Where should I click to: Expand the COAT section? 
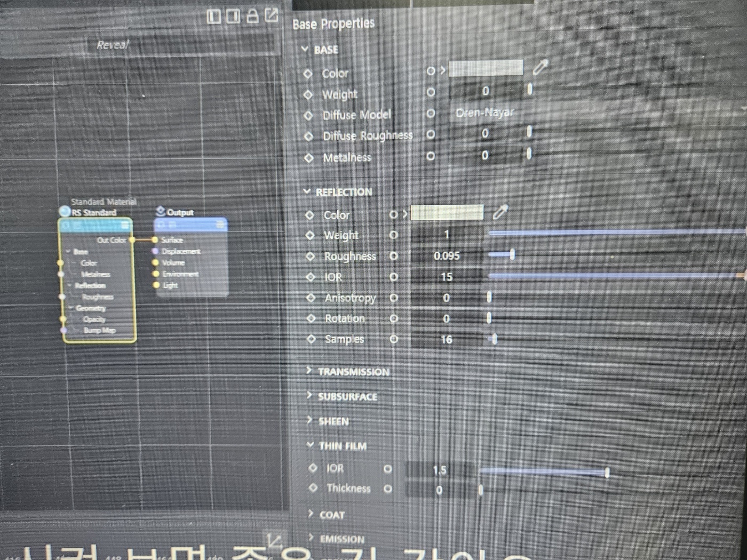click(311, 513)
